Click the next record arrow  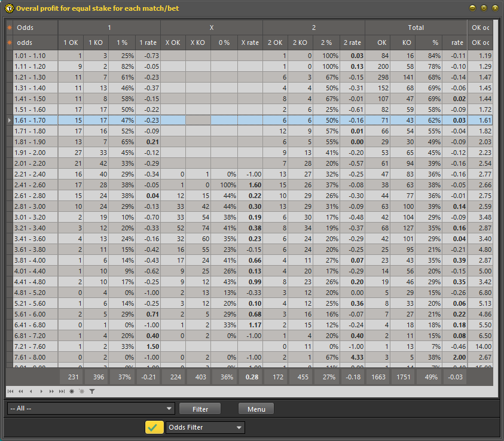[41, 391]
